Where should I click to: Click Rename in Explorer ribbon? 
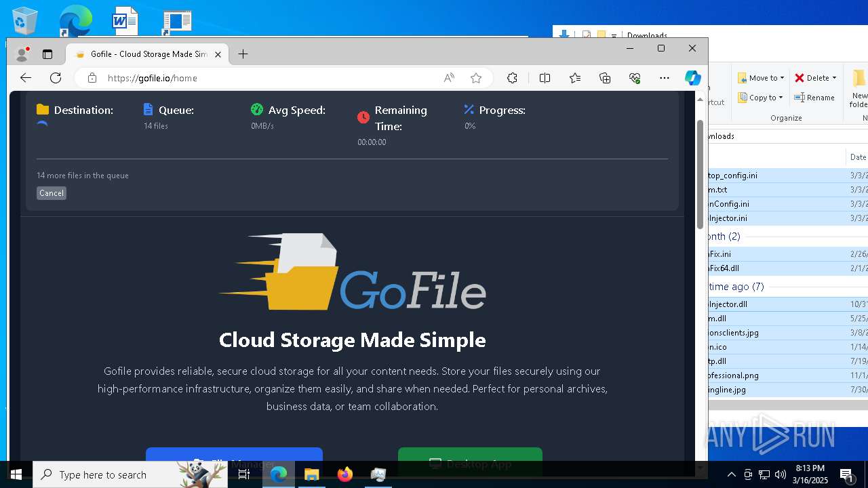[814, 98]
